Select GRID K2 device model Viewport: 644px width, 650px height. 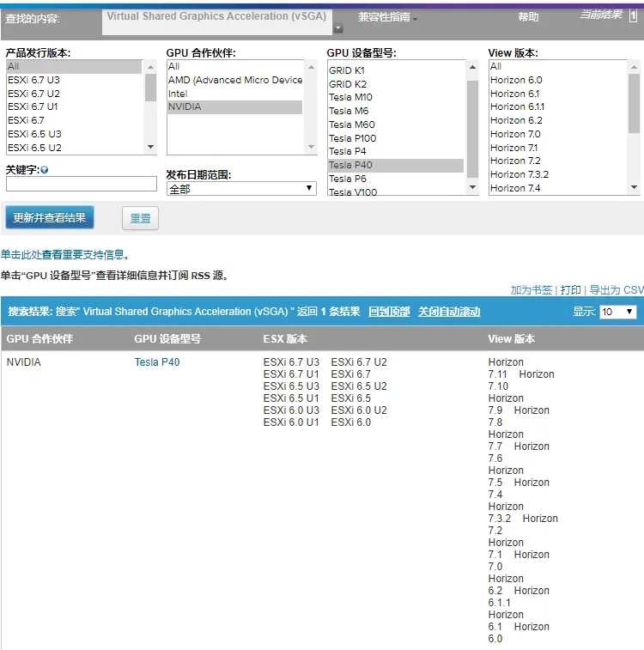click(x=396, y=84)
